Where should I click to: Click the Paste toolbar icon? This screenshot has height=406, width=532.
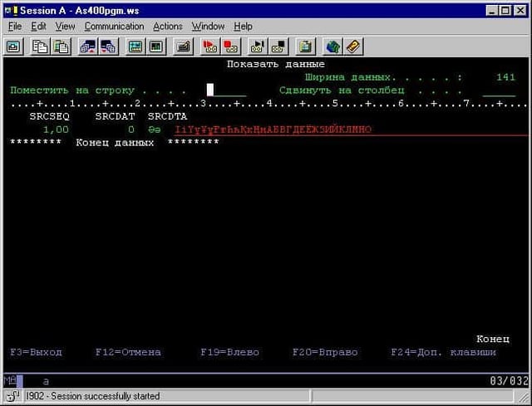point(61,46)
